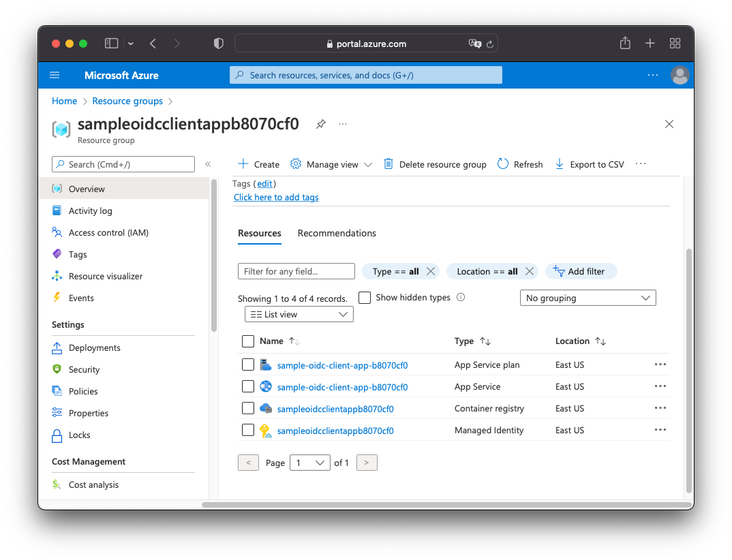Click the horizontal scrollbar at bottom
The height and width of the screenshot is (560, 732).
tap(446, 505)
